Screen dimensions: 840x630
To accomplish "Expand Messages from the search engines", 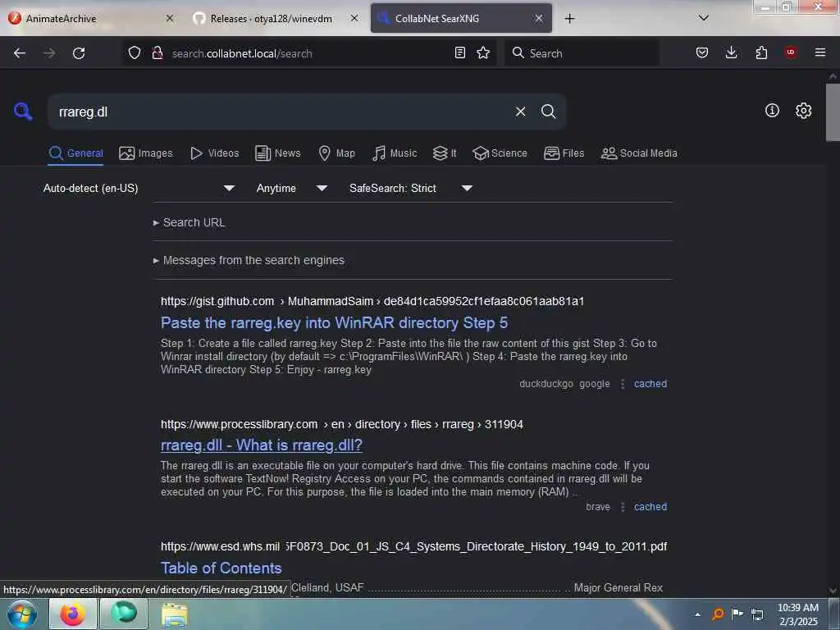I will click(249, 260).
